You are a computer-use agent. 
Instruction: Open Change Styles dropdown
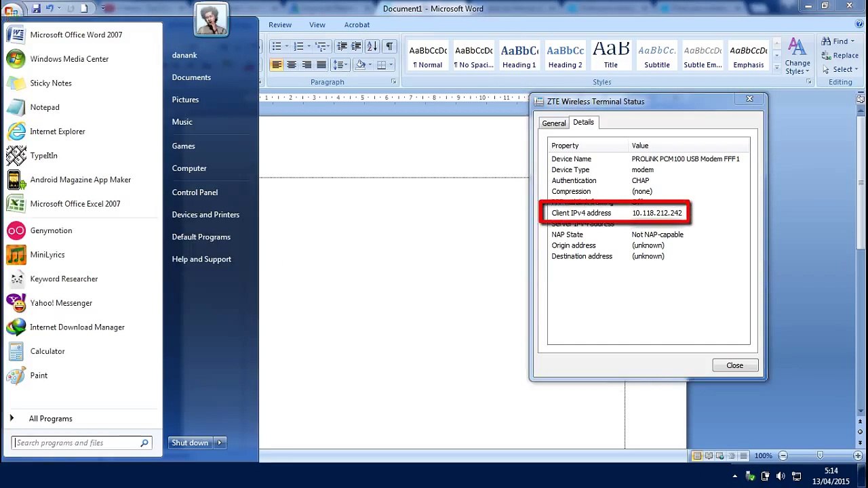(x=797, y=57)
